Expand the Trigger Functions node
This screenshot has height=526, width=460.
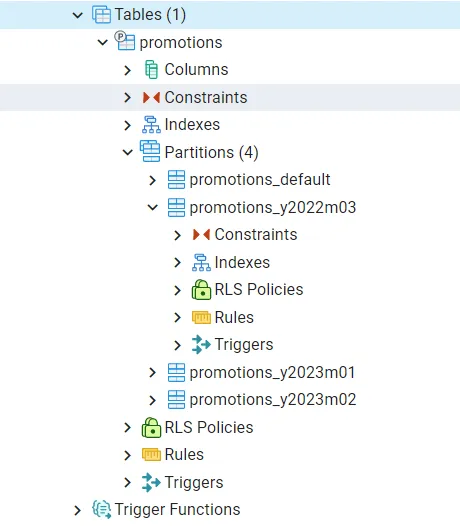click(78, 510)
